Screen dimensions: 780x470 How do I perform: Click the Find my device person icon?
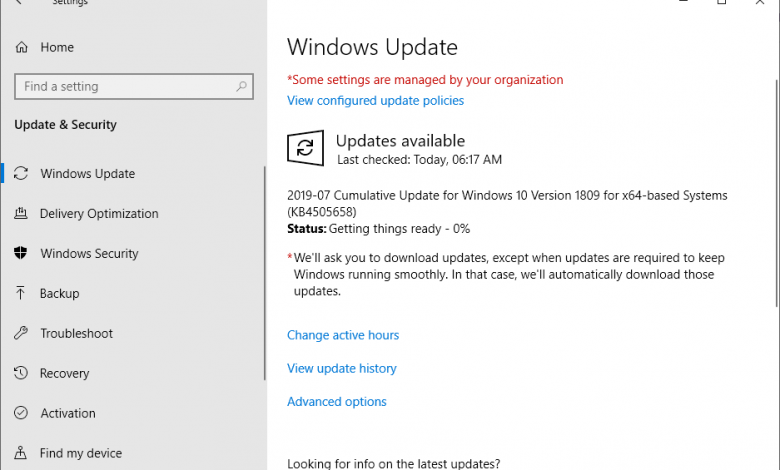pyautogui.click(x=20, y=453)
